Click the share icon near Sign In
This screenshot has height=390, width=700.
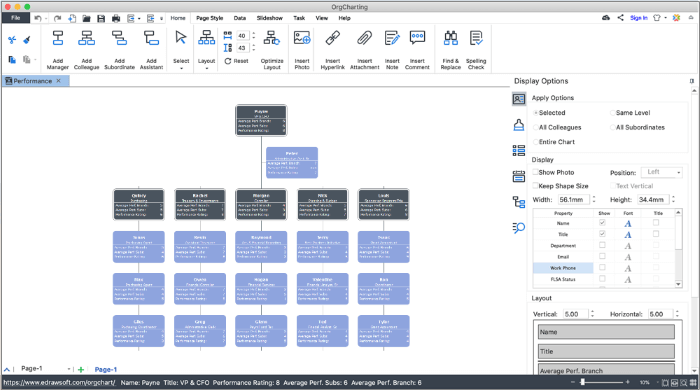click(x=621, y=18)
